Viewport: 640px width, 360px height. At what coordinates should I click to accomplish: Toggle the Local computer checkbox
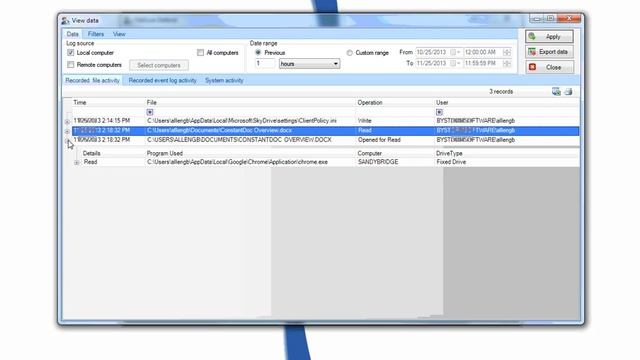71,53
